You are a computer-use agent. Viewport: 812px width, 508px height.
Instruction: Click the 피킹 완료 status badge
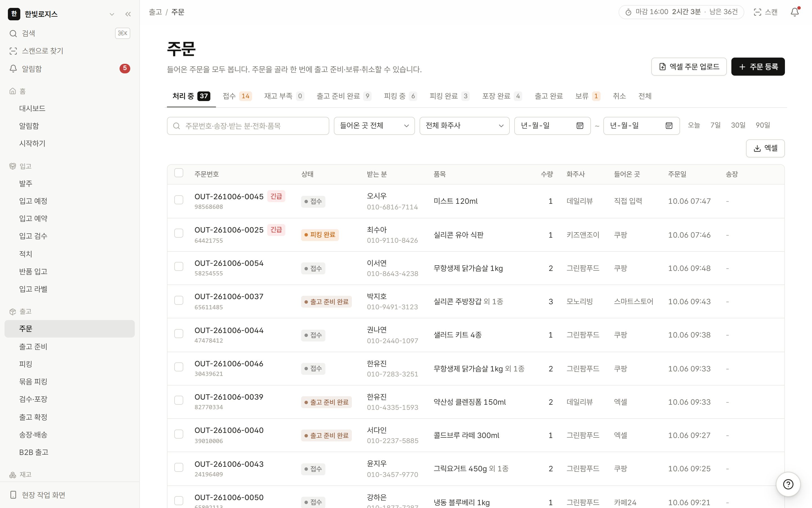tap(320, 235)
